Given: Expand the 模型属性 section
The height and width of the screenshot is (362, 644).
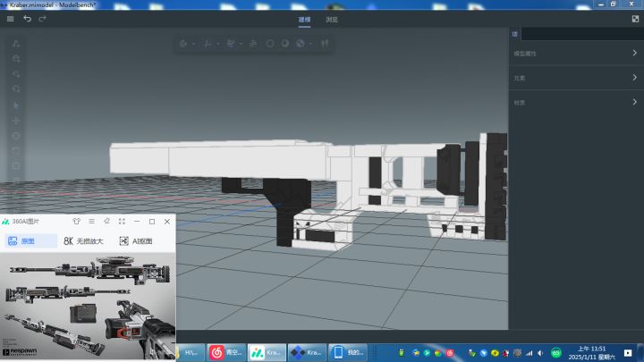Looking at the screenshot, I should coord(576,54).
